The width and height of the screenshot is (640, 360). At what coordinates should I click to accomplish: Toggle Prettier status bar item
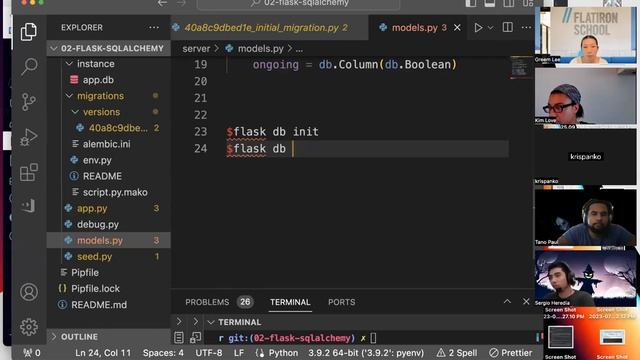[x=511, y=353]
